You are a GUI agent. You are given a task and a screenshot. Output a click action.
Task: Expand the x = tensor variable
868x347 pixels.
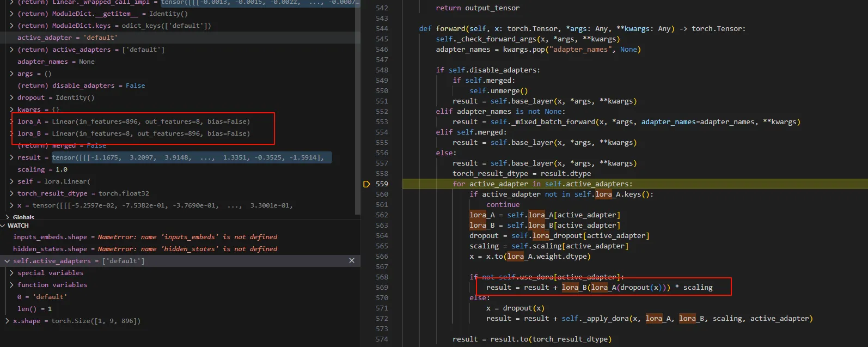pos(12,205)
